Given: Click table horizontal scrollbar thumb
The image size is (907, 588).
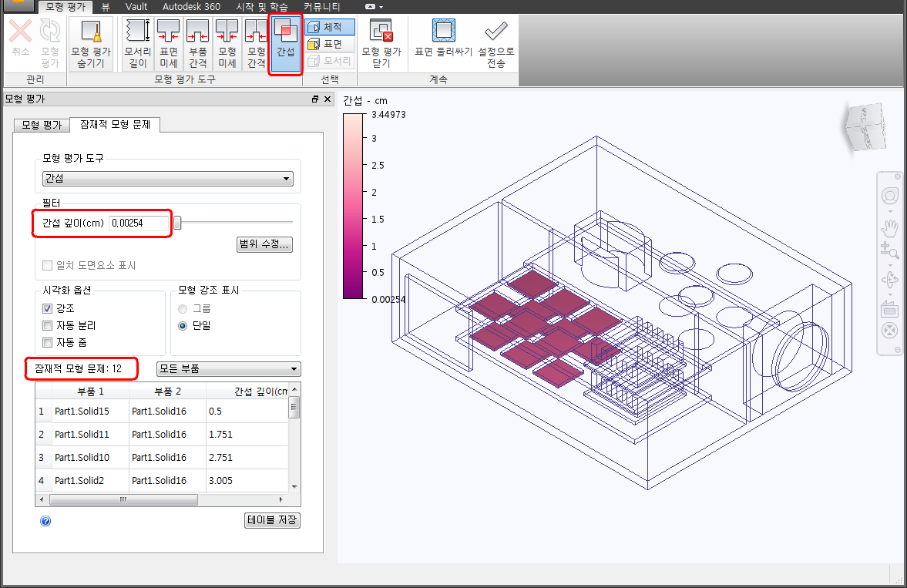Looking at the screenshot, I should (123, 499).
